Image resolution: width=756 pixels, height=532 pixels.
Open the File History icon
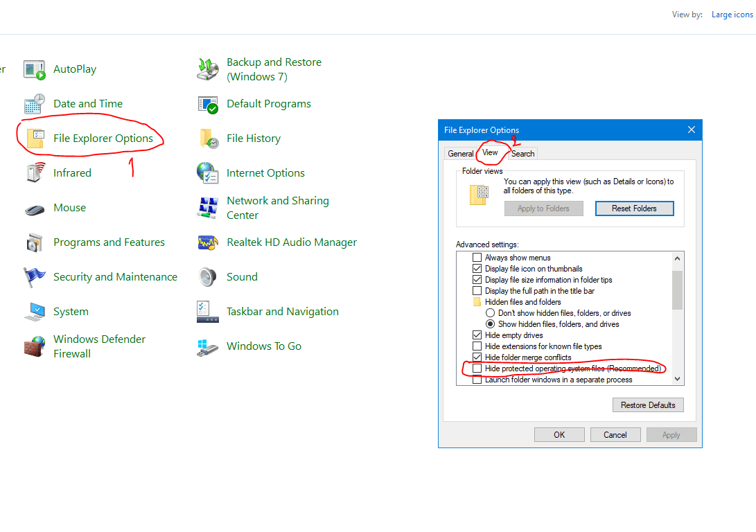[x=209, y=139]
